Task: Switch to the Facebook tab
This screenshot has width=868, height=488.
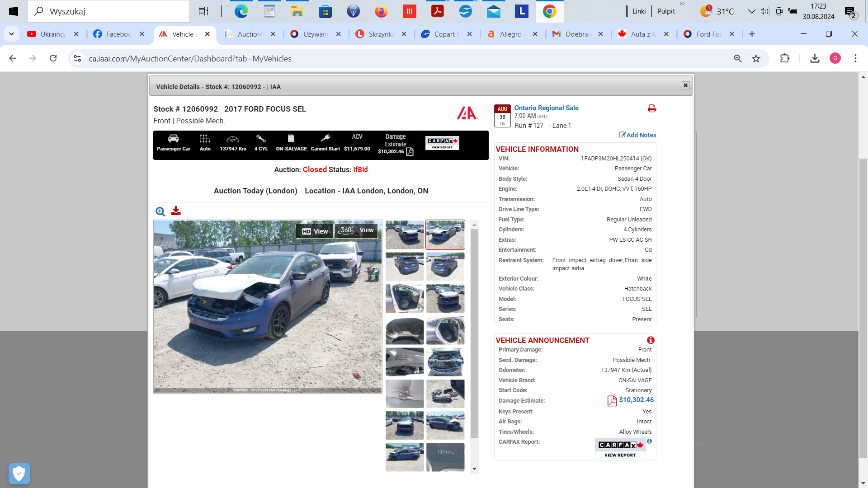Action: point(118,34)
